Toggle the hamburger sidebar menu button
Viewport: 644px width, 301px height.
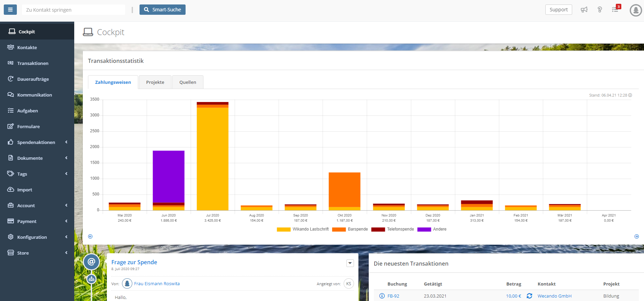[10, 10]
